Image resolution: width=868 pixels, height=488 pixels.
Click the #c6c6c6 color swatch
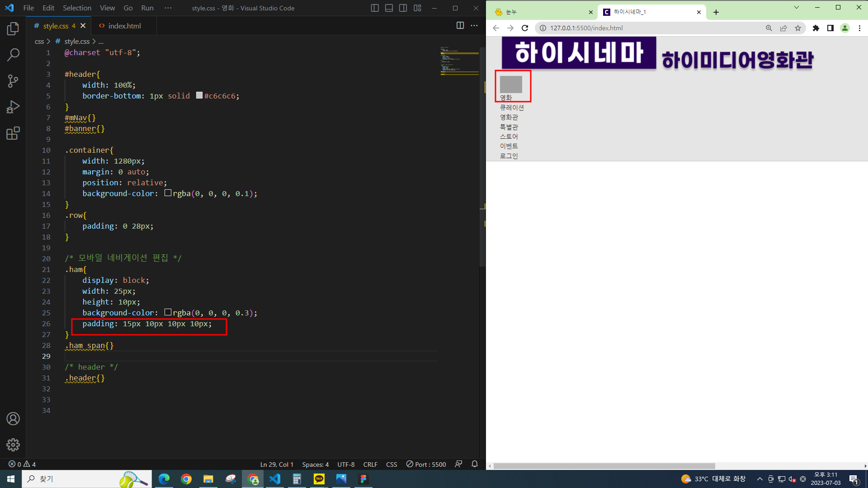click(199, 95)
